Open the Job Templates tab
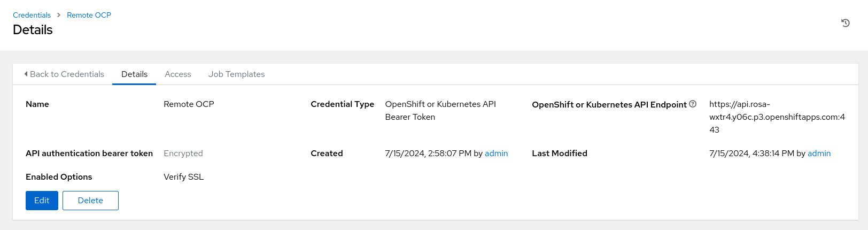The height and width of the screenshot is (230, 868). (x=236, y=74)
